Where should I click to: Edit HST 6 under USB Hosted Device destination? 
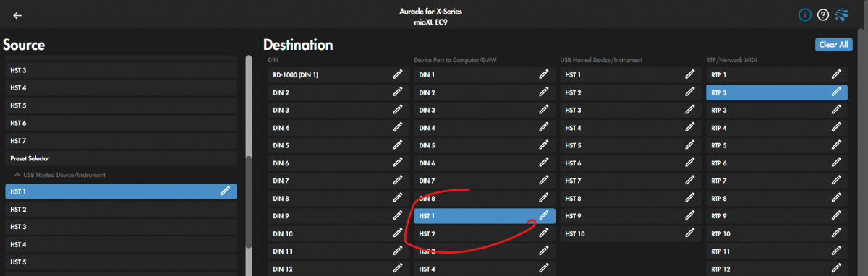[x=690, y=163]
